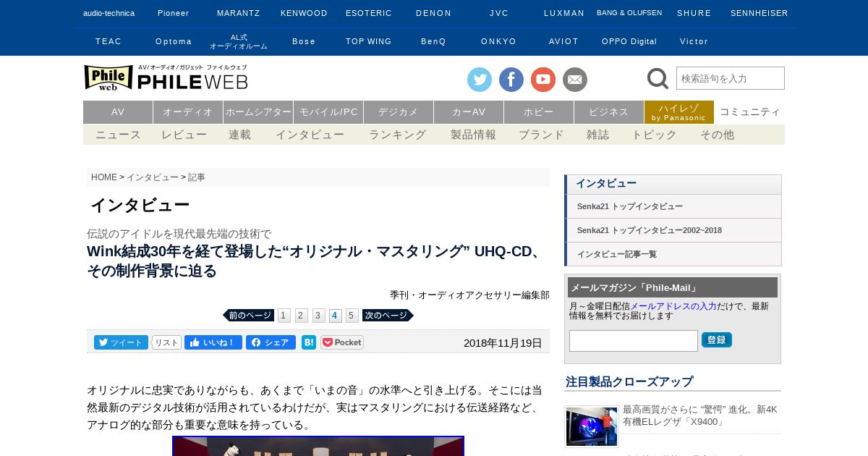Click the Phile Web logo

tap(166, 77)
